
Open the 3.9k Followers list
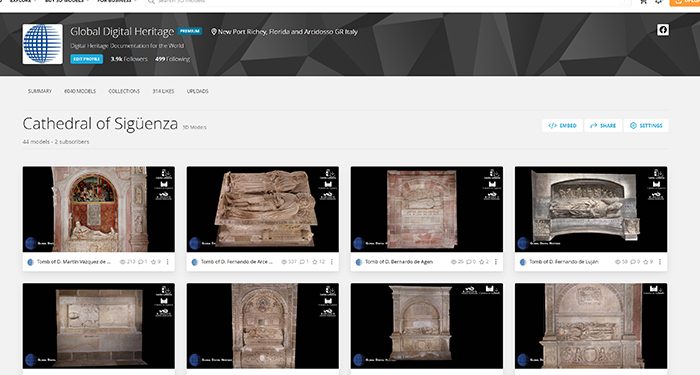[129, 59]
